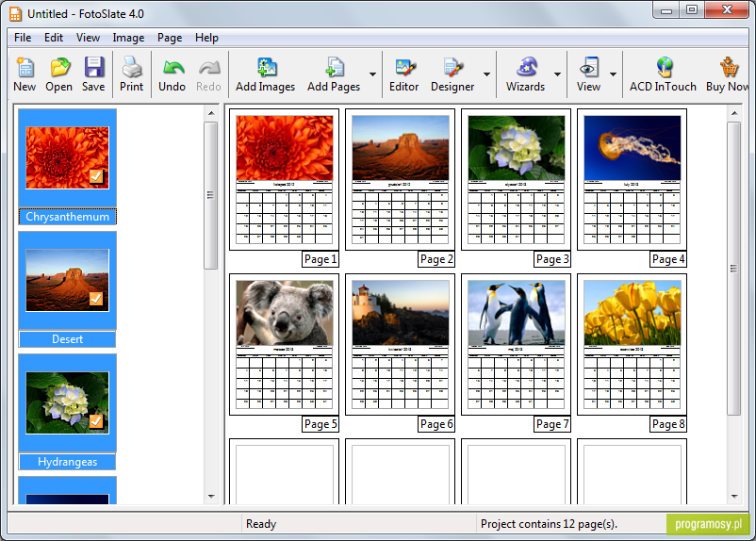756x541 pixels.
Task: Toggle the Hydrangeas thumbnail checkmark
Action: pyautogui.click(x=96, y=421)
